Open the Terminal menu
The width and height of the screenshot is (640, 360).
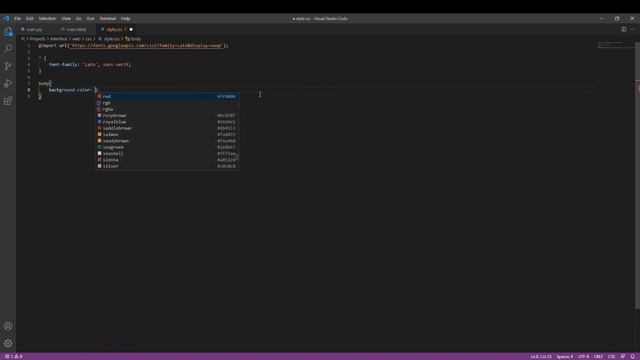coord(108,18)
